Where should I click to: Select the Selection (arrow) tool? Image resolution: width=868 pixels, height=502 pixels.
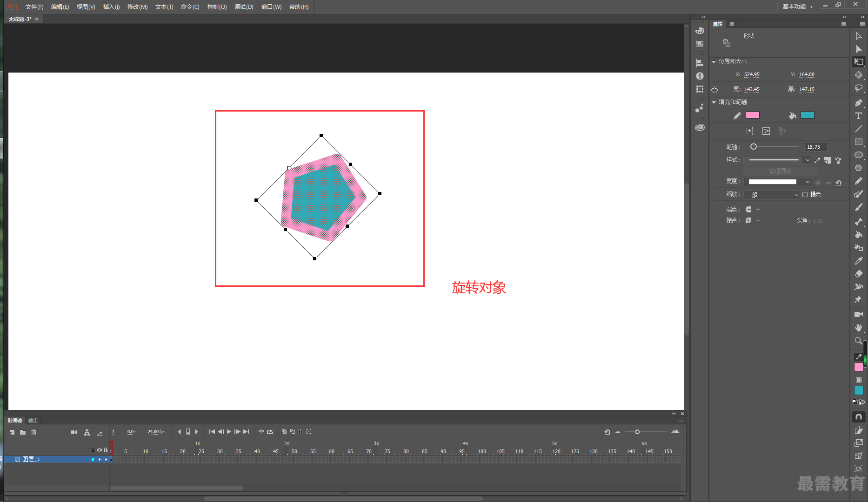click(x=859, y=36)
